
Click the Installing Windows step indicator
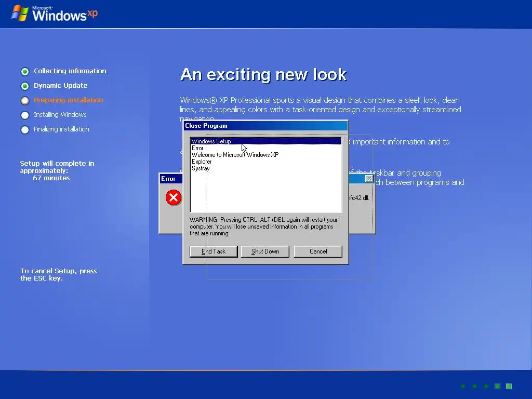25,115
